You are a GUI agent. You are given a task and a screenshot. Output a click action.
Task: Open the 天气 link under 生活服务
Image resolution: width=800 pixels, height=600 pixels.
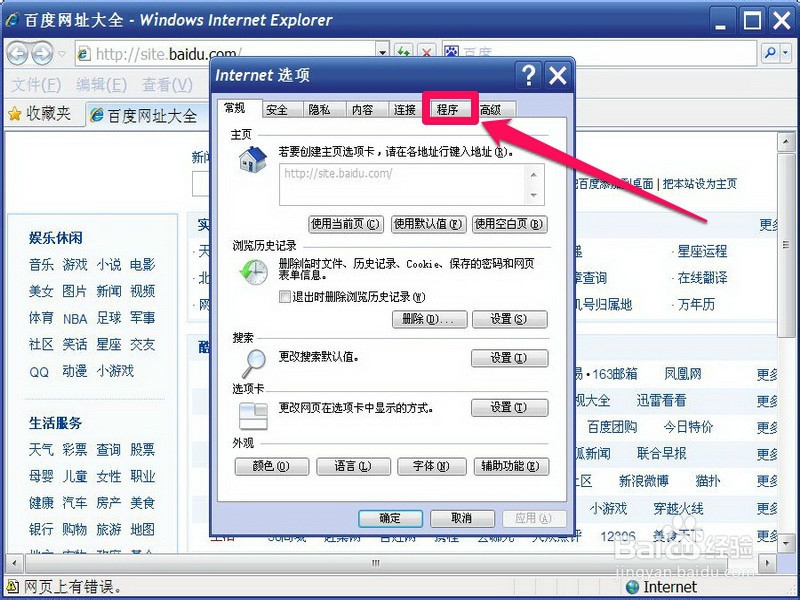tap(41, 450)
